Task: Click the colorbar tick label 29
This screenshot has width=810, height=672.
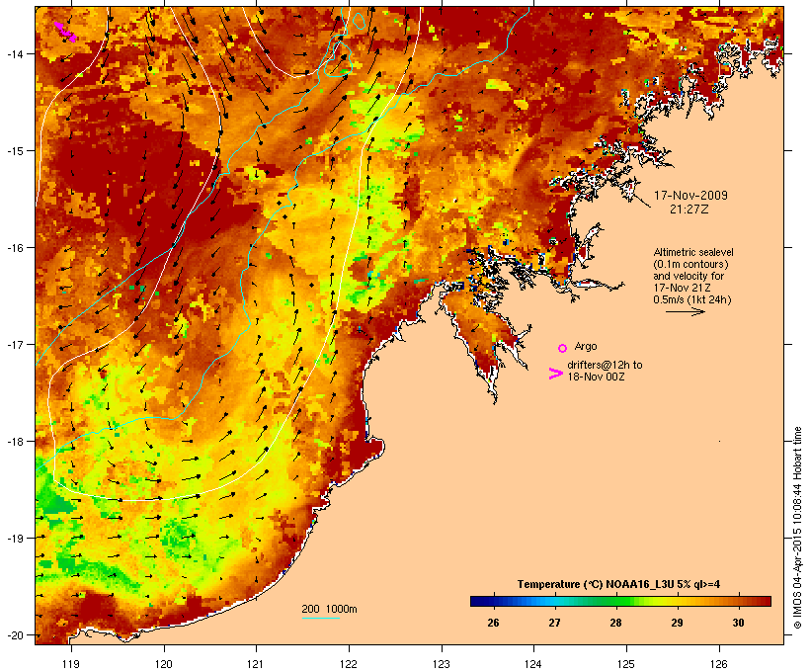Action: pyautogui.click(x=677, y=623)
